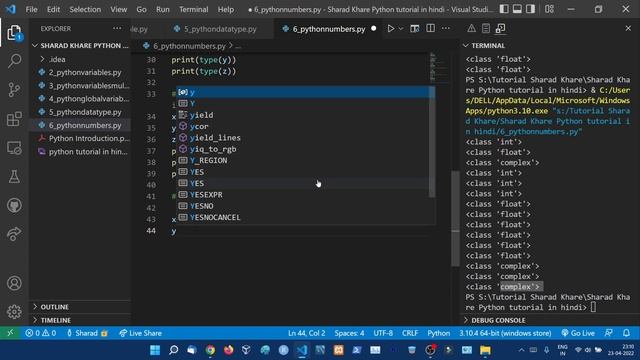The image size is (640, 360).
Task: Change indentation via Spaces: 4
Action: [x=349, y=333]
